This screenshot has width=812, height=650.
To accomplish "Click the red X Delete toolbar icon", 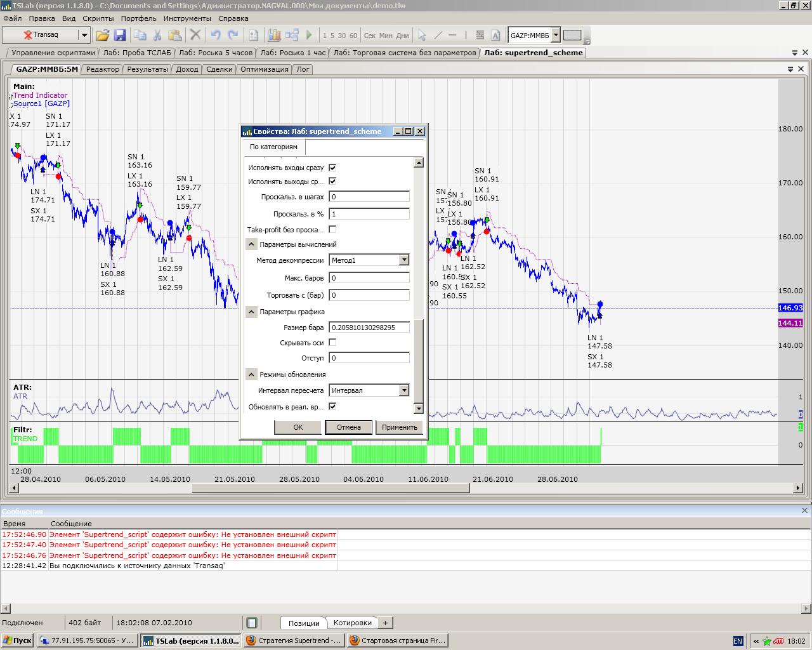I will pyautogui.click(x=195, y=36).
